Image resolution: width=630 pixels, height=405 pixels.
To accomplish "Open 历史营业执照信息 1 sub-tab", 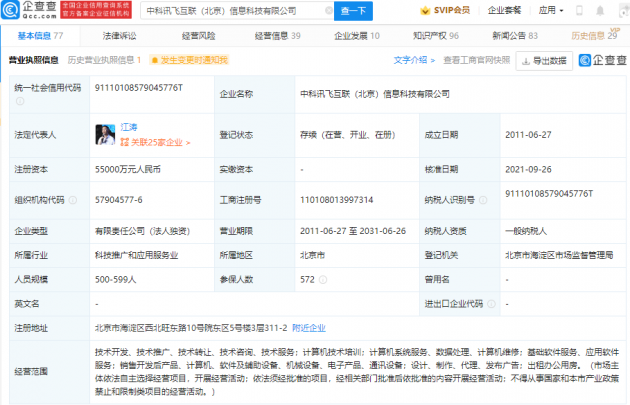I will click(x=104, y=60).
